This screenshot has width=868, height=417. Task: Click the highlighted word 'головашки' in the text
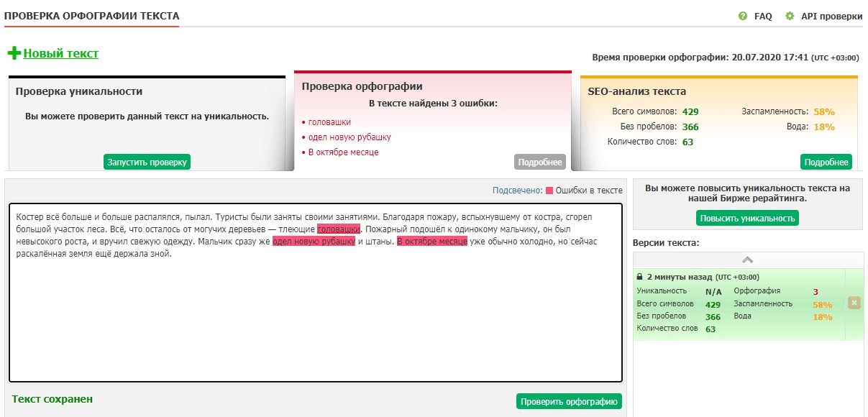339,229
